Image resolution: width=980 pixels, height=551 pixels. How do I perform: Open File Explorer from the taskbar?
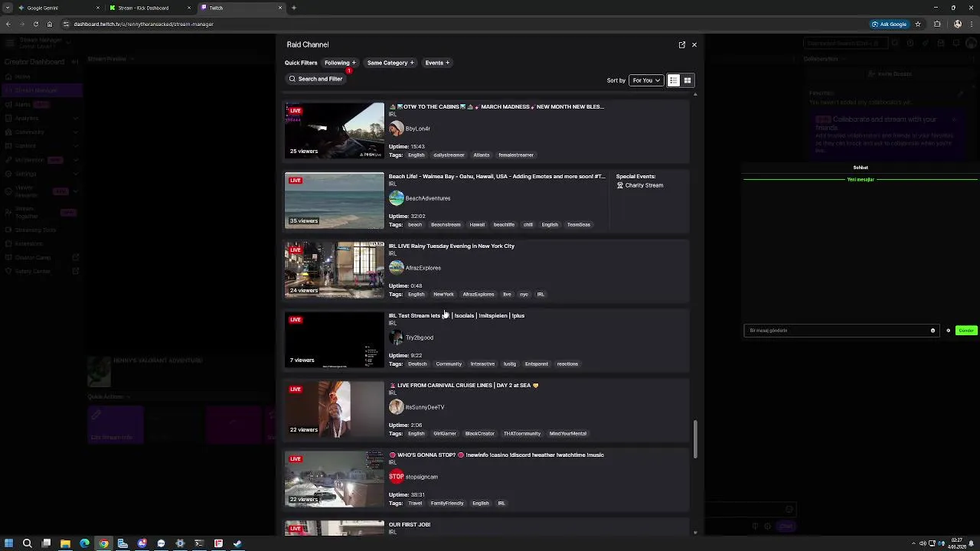65,543
